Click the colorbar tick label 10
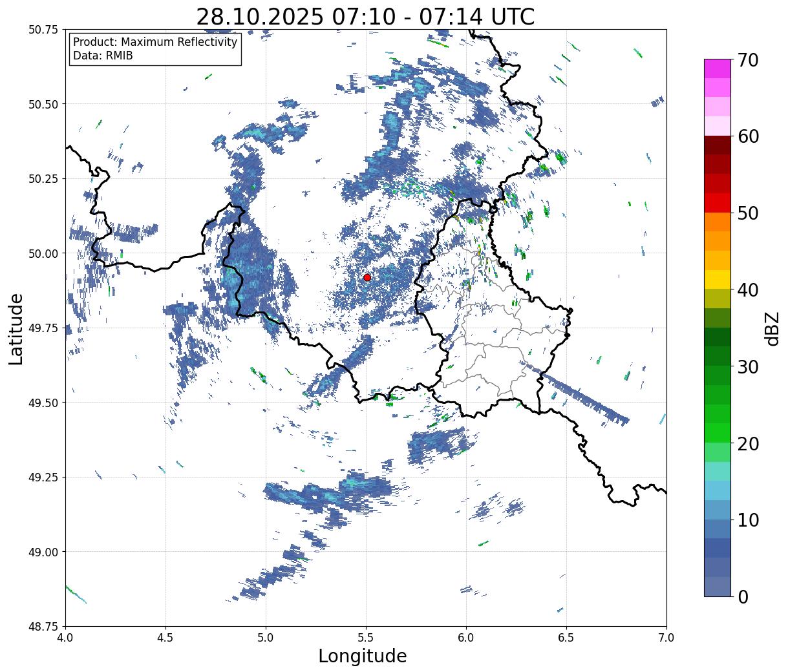Image resolution: width=788 pixels, height=672 pixels. pos(748,520)
